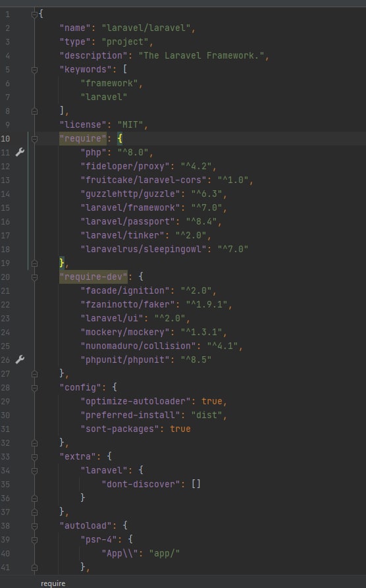This screenshot has width=366, height=588.
Task: Click the wrench icon beside phpunit/phpunit line
Action: pyautogui.click(x=20, y=360)
